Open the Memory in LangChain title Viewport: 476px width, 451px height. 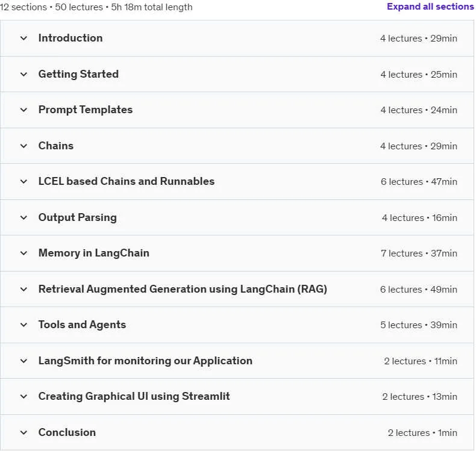[x=94, y=253]
